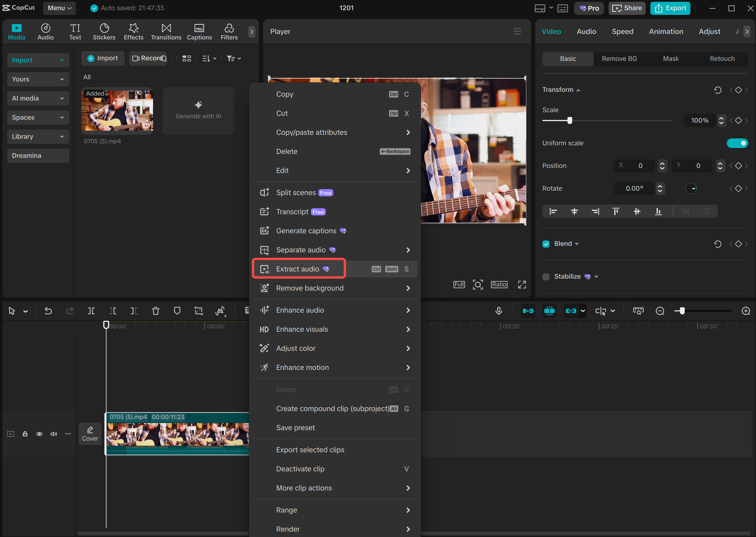Click the microphone icon to record voiceover
756x537 pixels.
[x=498, y=311]
